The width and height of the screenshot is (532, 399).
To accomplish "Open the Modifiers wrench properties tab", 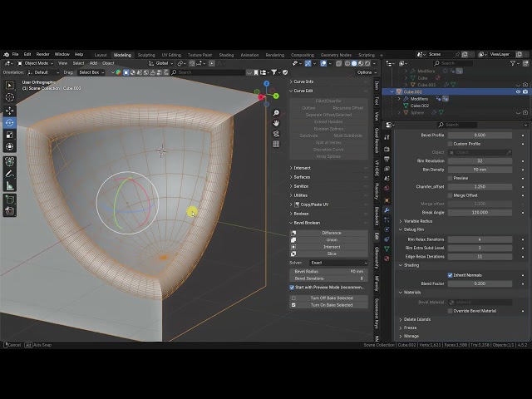I will [x=387, y=210].
